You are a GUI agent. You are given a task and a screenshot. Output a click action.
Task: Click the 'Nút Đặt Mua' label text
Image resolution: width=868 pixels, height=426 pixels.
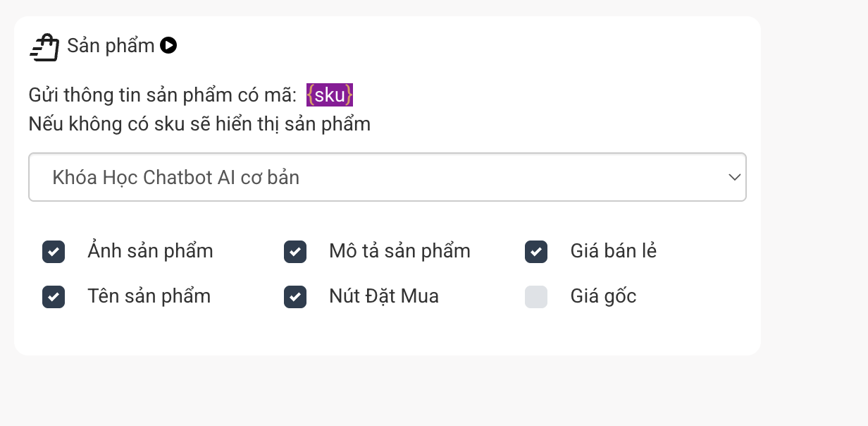(x=383, y=296)
